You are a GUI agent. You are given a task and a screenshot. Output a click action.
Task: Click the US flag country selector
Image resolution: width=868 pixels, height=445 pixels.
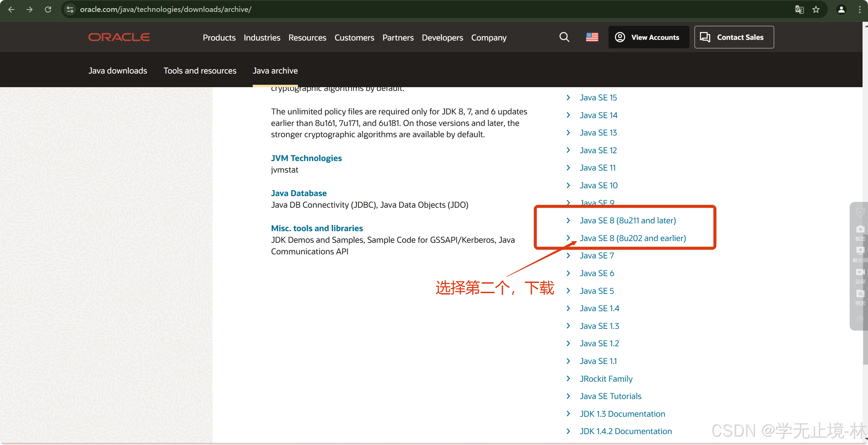tap(592, 37)
